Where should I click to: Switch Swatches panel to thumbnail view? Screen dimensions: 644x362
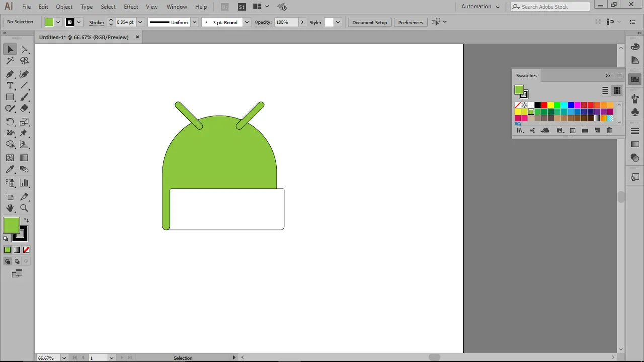click(x=617, y=90)
